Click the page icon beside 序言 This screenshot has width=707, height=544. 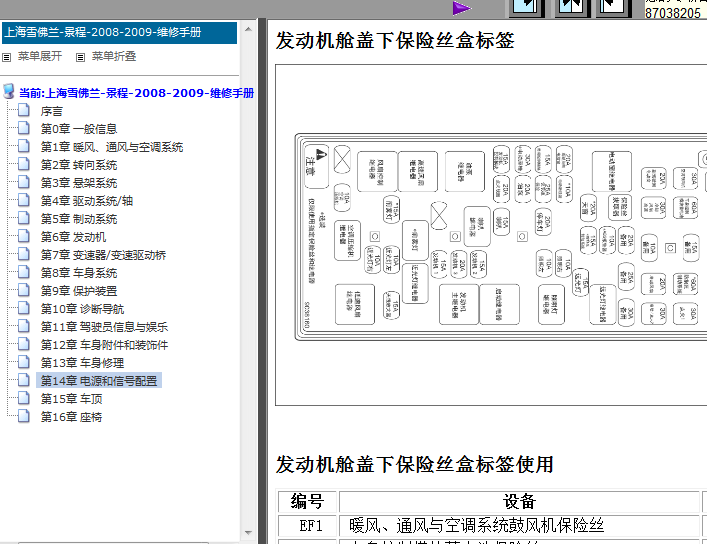[x=24, y=111]
